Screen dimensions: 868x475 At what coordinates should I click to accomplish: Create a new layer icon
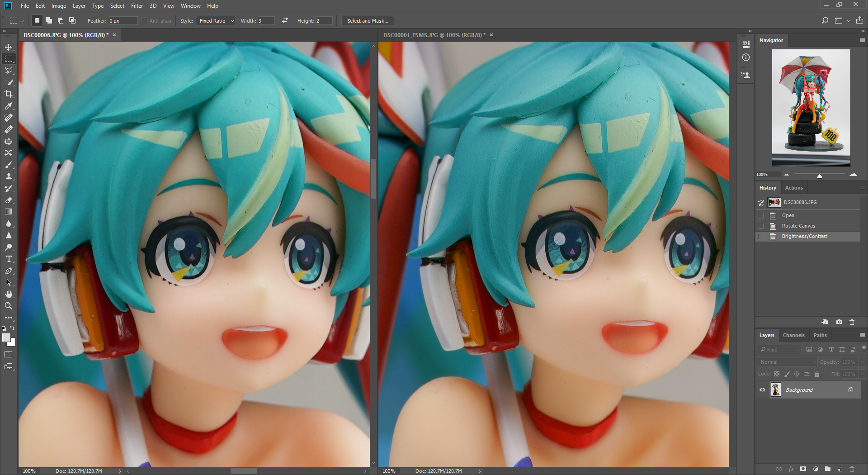pos(840,469)
